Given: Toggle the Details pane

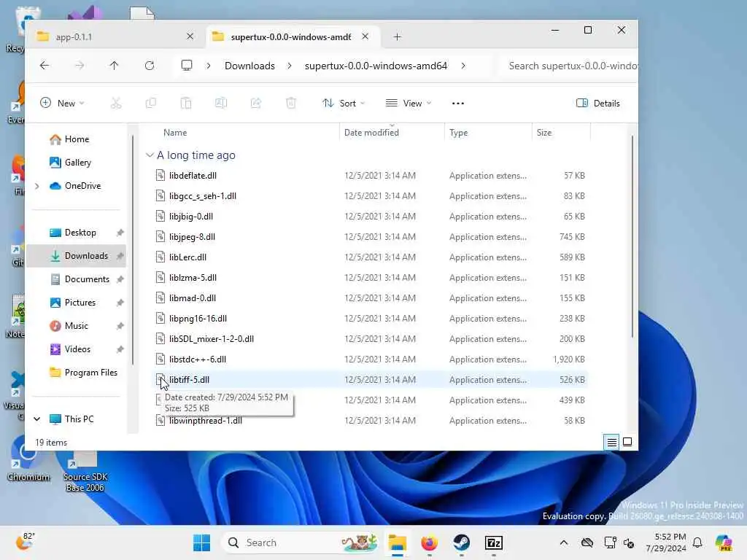Looking at the screenshot, I should (x=598, y=104).
